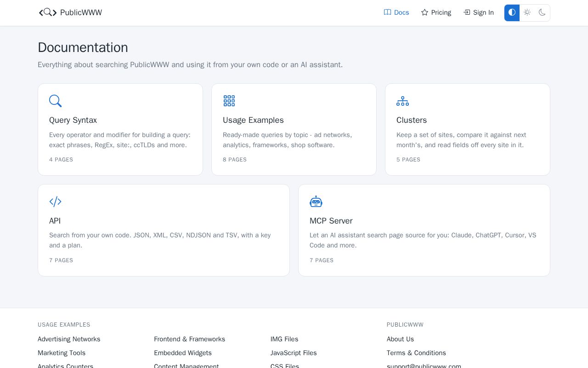Screen dimensions: 588x368
Task: Click the API code brackets icon
Action: [x=55, y=201]
